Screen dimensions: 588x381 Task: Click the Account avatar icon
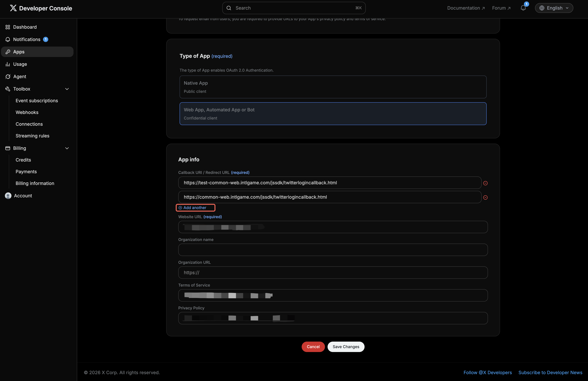pos(8,196)
